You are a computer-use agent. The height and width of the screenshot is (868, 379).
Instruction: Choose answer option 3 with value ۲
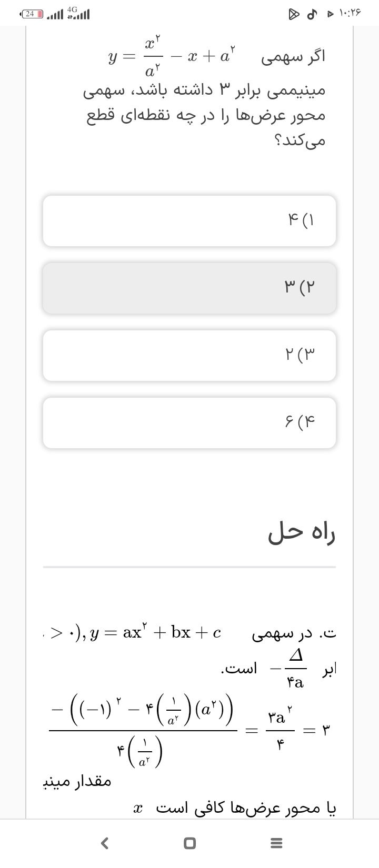[x=189, y=356]
